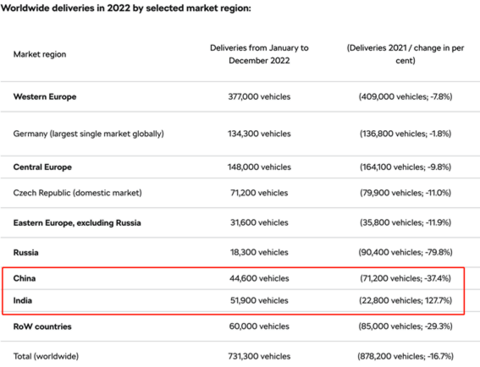Click the India row label
This screenshot has width=480, height=367.
coord(23,300)
